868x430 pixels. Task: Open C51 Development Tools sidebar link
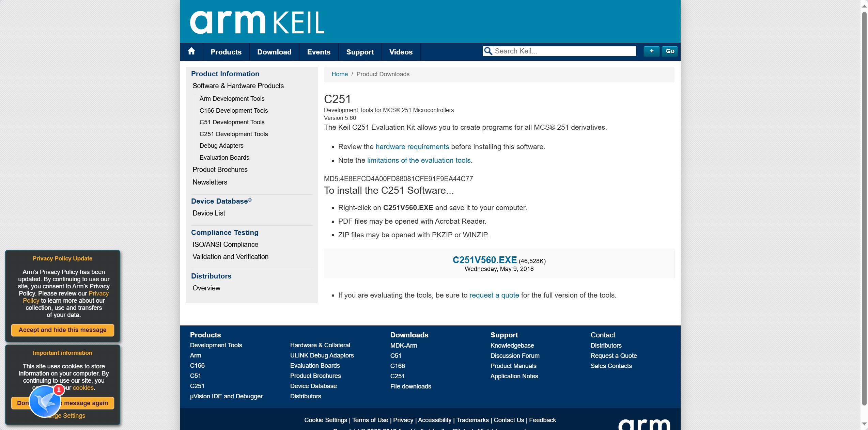232,122
